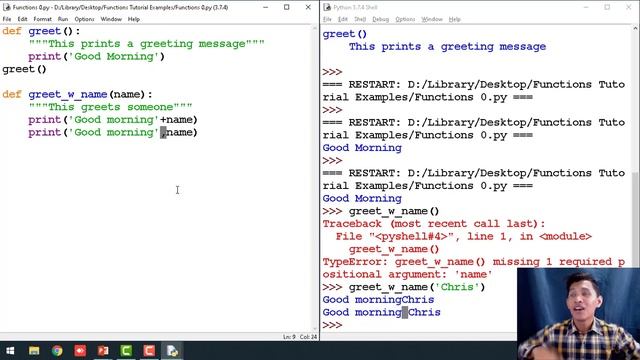This screenshot has width=640, height=360.
Task: Click 'Traceback (most recent call last):' line
Action: click(434, 224)
